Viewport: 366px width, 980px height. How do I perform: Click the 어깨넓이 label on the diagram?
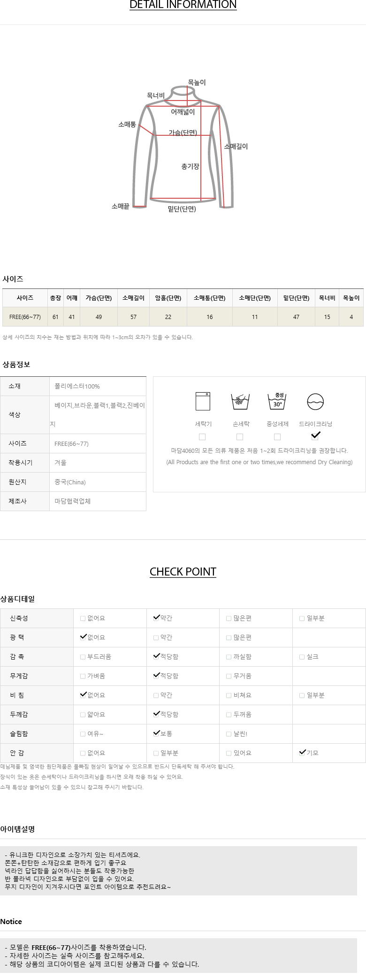pos(183,112)
